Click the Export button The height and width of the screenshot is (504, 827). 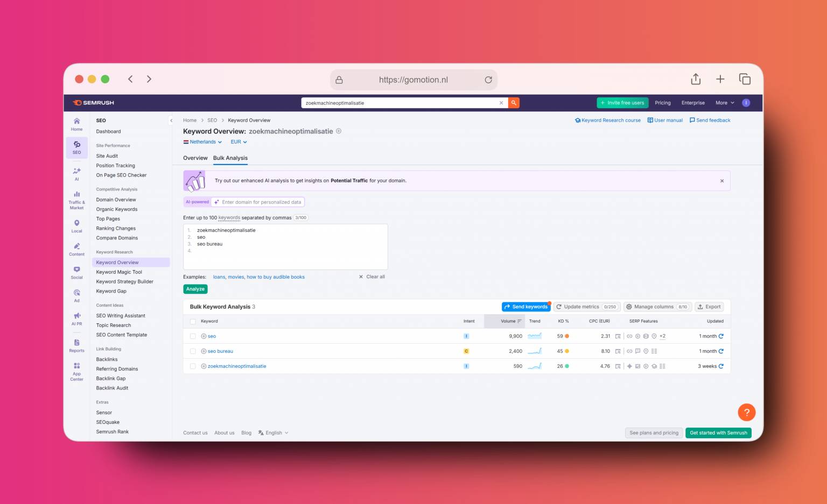click(x=709, y=307)
